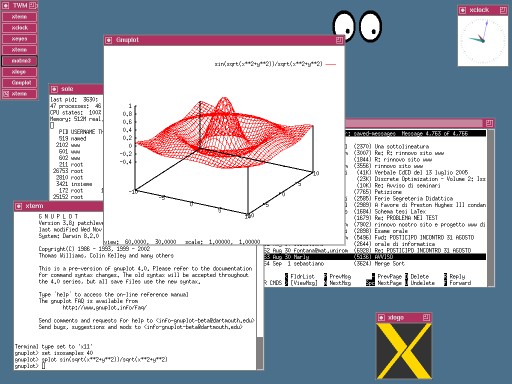The image size is (512, 384).
Task: Iconify the xlogo window
Action: 381,318
